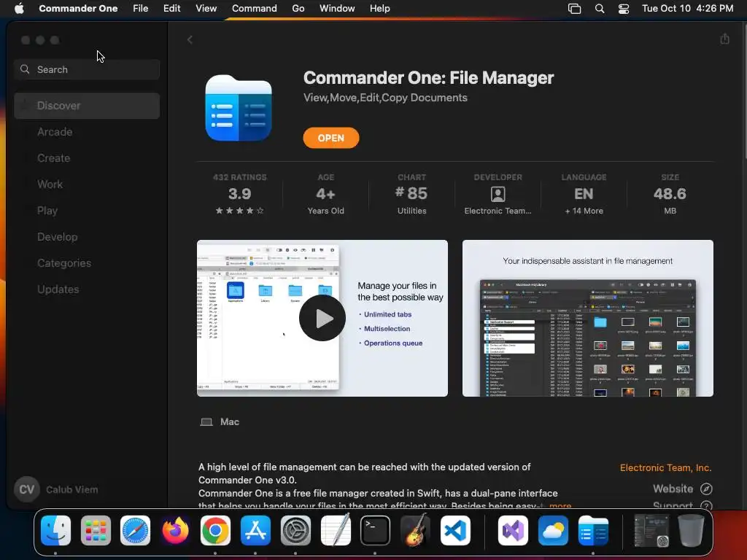This screenshot has width=747, height=560.
Task: Click the Chart #85 Utilities ranking
Action: coord(411,194)
